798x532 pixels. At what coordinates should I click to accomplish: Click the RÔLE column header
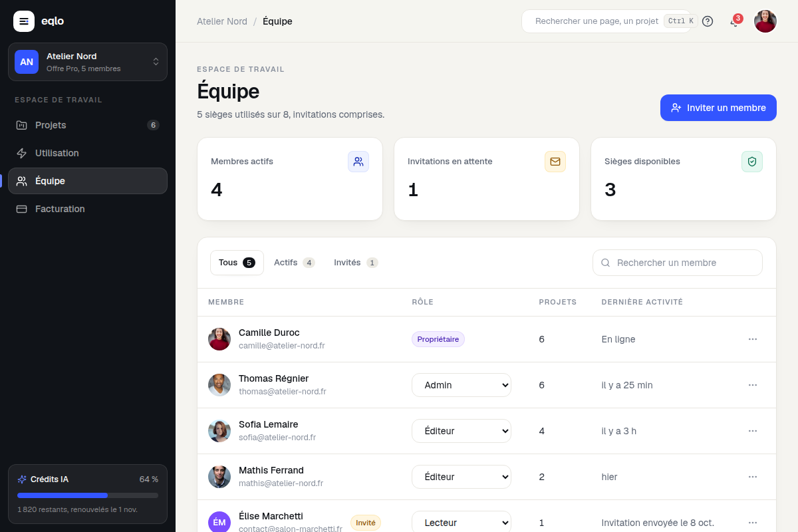pos(422,302)
